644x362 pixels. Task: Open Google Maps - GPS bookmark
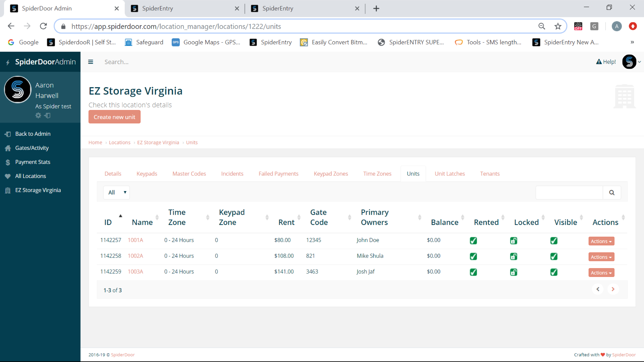click(206, 42)
